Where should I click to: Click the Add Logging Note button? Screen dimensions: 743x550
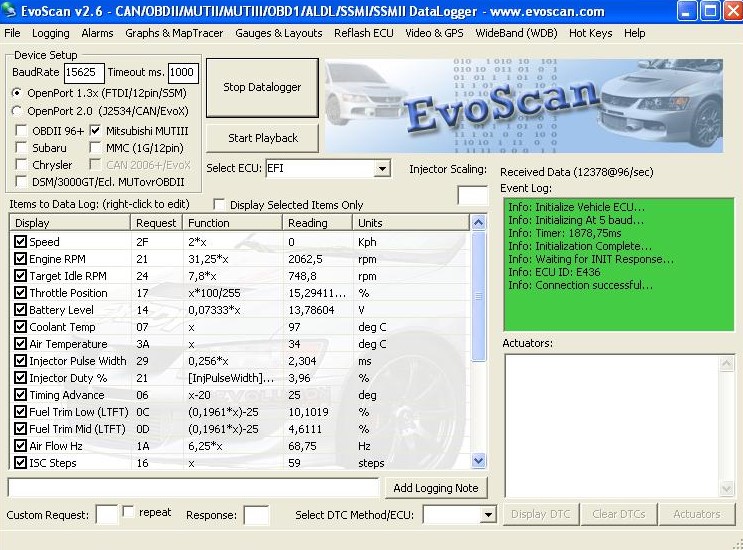(435, 488)
